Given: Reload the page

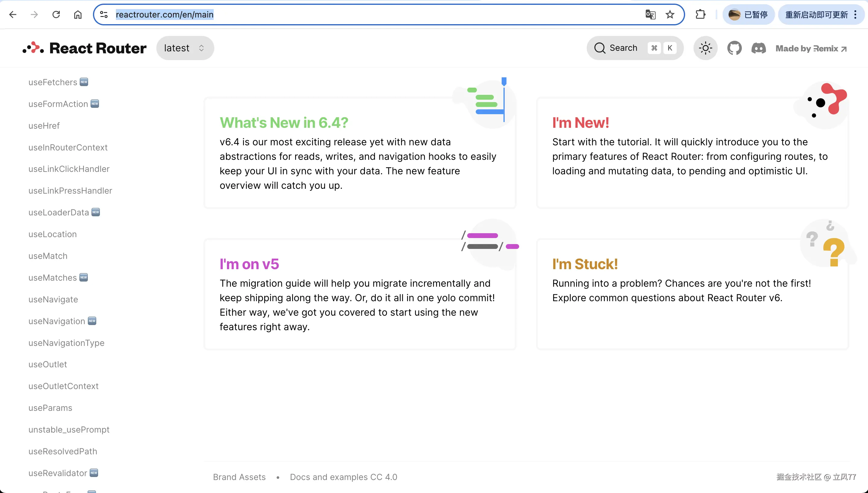Looking at the screenshot, I should [x=56, y=14].
